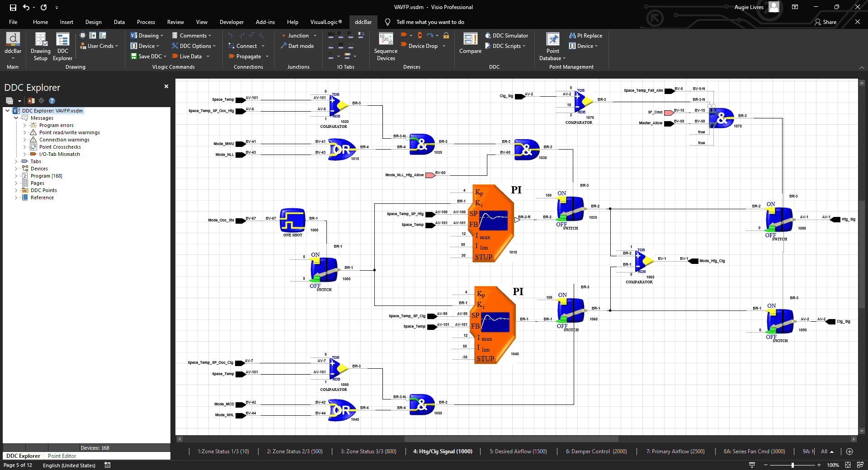
Task: Toggle Live Data in VLogic Commands
Action: (x=190, y=56)
